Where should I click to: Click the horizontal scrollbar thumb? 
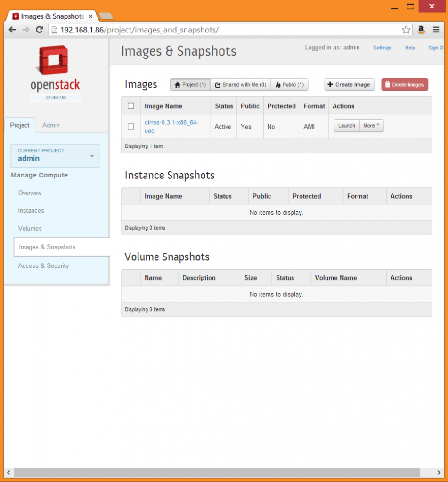(x=217, y=473)
